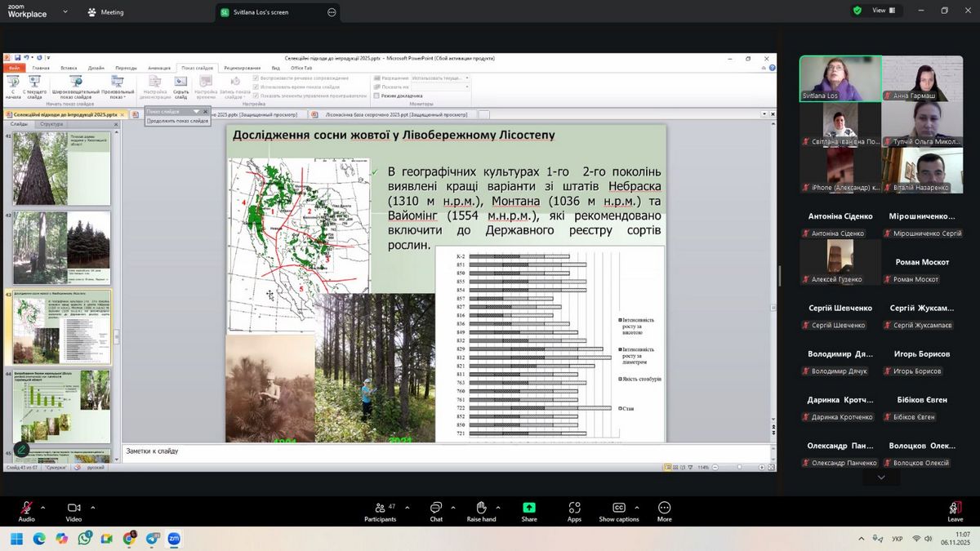This screenshot has width=980, height=551.
Task: Open the Apps menu in Zoom
Action: coord(574,511)
